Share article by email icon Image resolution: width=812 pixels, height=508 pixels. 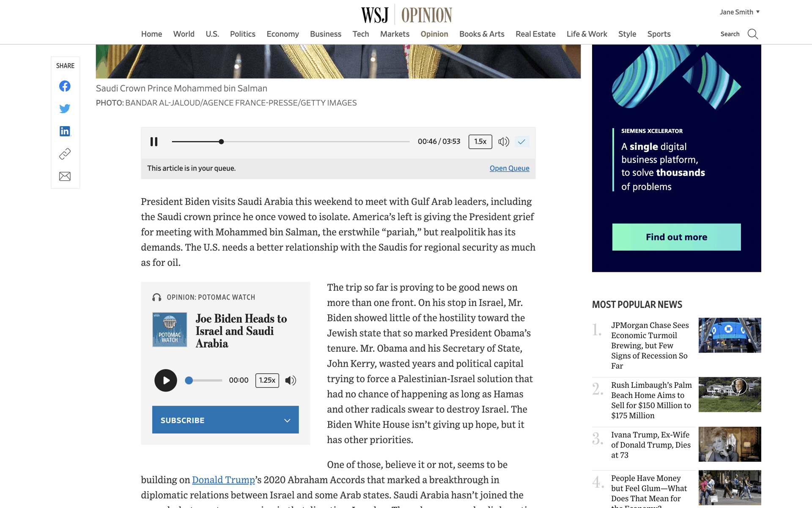click(x=65, y=176)
